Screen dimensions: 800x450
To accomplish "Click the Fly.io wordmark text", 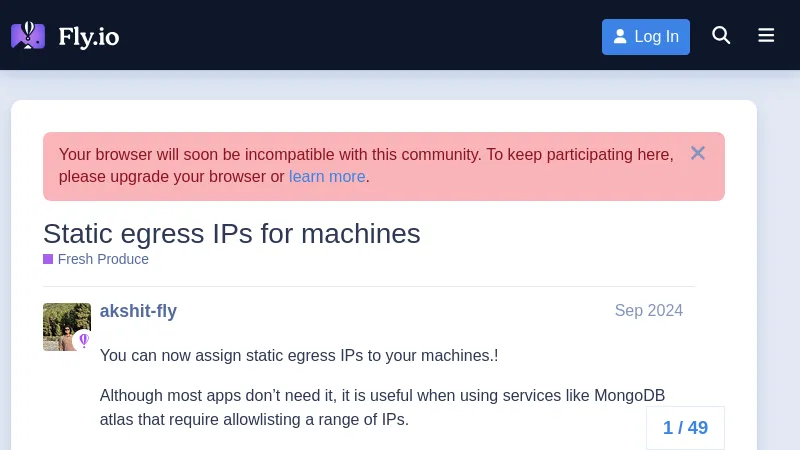I will [89, 37].
